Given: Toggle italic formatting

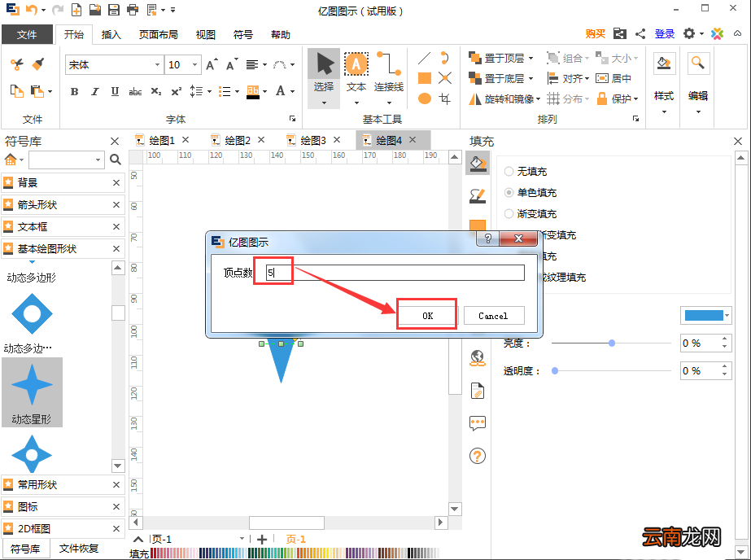Looking at the screenshot, I should coord(95,91).
